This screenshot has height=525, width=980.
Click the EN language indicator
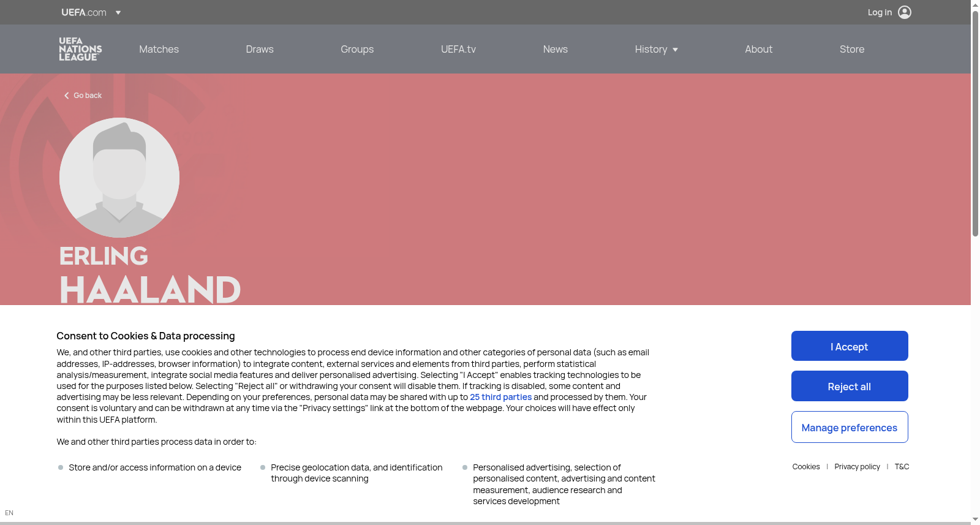click(9, 513)
